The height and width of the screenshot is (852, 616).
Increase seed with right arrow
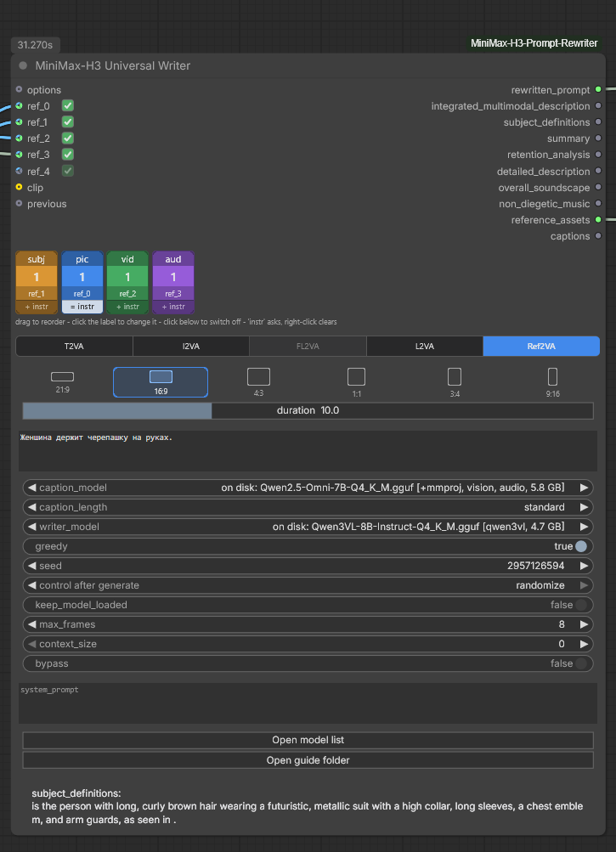[584, 566]
